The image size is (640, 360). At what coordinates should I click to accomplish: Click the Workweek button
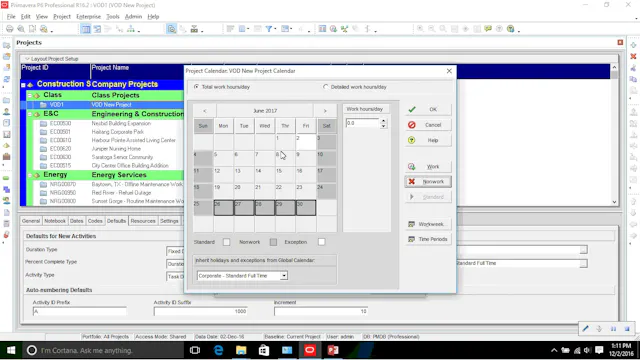(428, 224)
